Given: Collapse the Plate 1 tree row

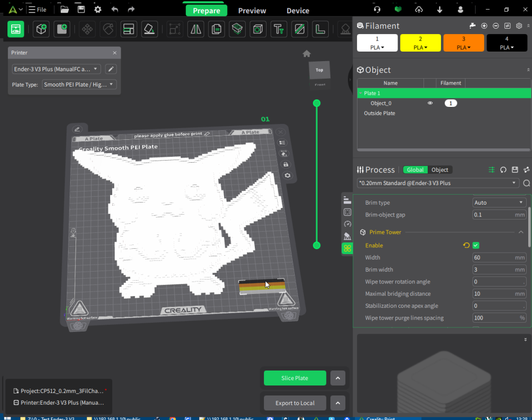Looking at the screenshot, I should tap(360, 93).
